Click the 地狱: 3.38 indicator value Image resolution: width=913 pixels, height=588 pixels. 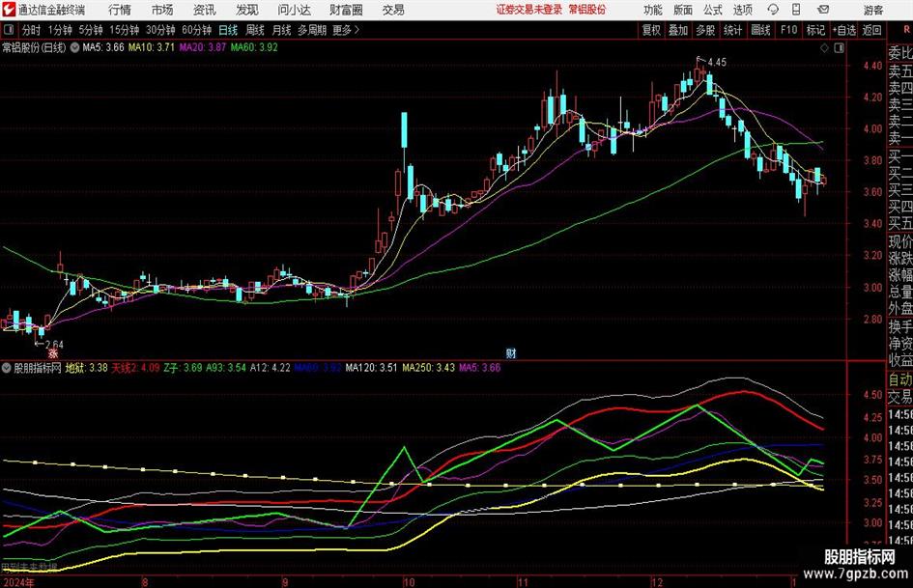click(86, 368)
